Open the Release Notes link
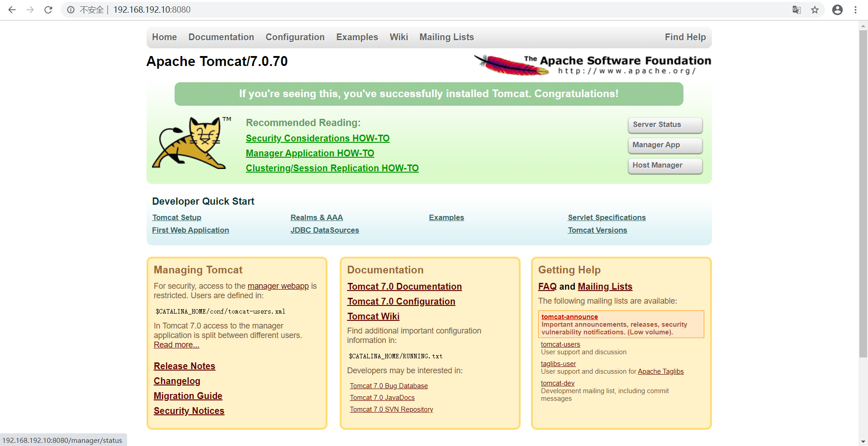This screenshot has height=446, width=868. point(185,366)
